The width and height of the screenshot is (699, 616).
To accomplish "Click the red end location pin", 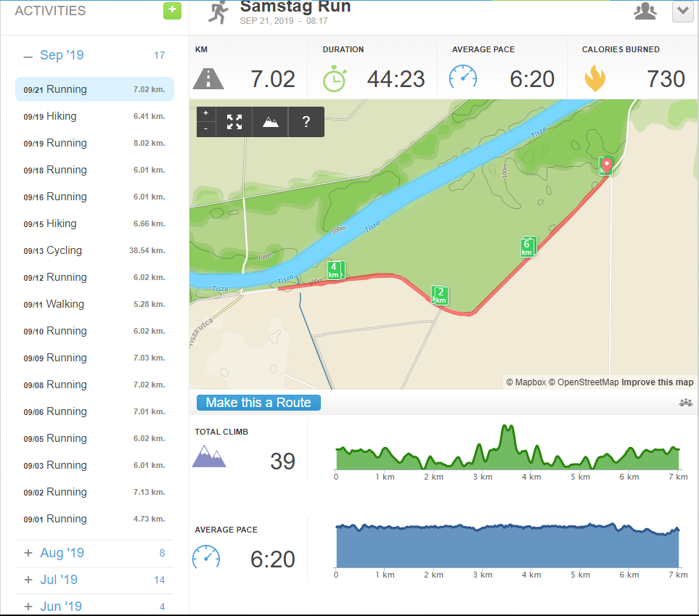I will (606, 165).
